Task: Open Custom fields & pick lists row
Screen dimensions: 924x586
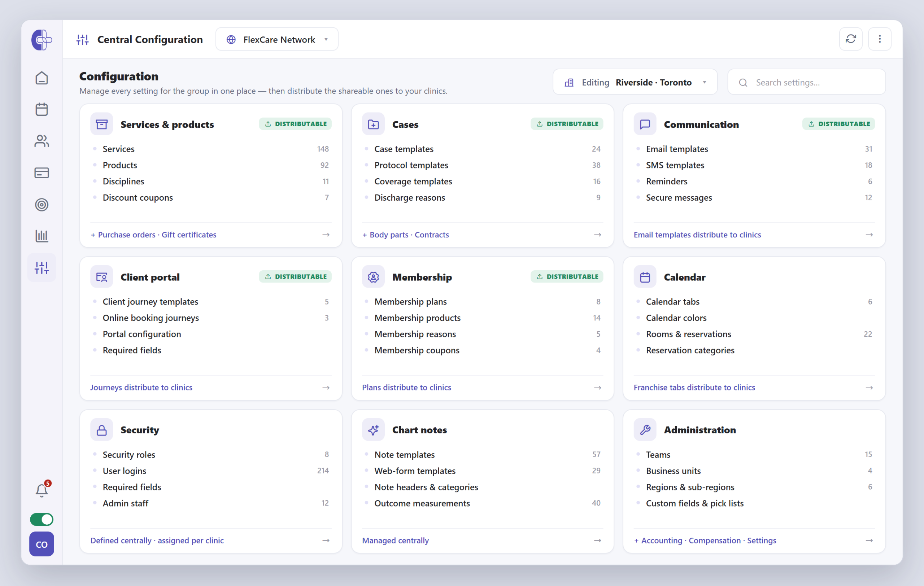Action: pos(754,503)
